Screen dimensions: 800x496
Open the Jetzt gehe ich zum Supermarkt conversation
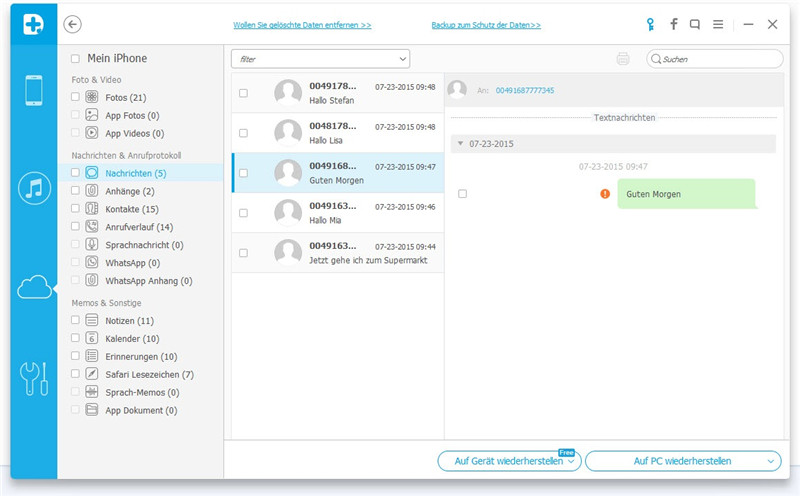(x=338, y=253)
